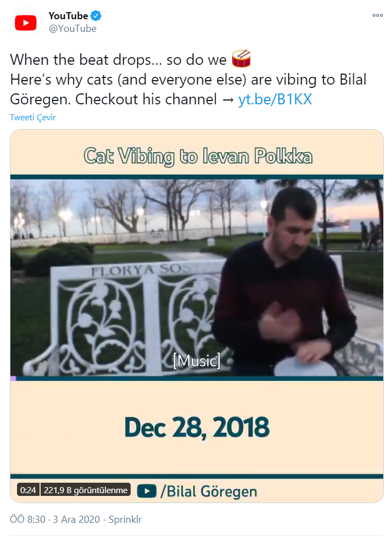The width and height of the screenshot is (392, 536).
Task: Open the YouTube profile avatar
Action: 26,23
